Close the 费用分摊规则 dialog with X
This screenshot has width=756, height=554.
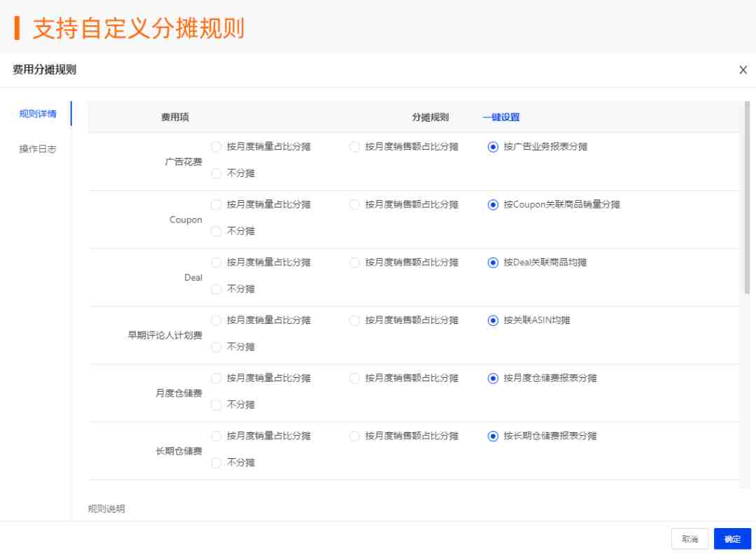click(x=743, y=70)
